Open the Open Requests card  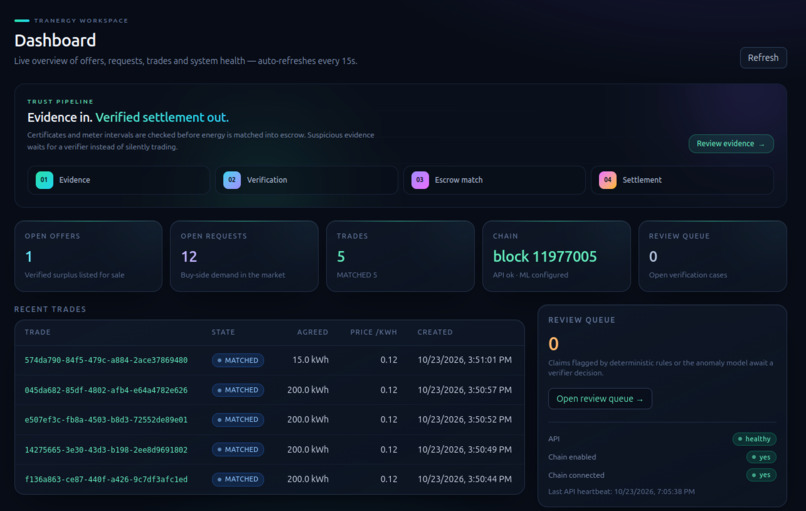[244, 256]
